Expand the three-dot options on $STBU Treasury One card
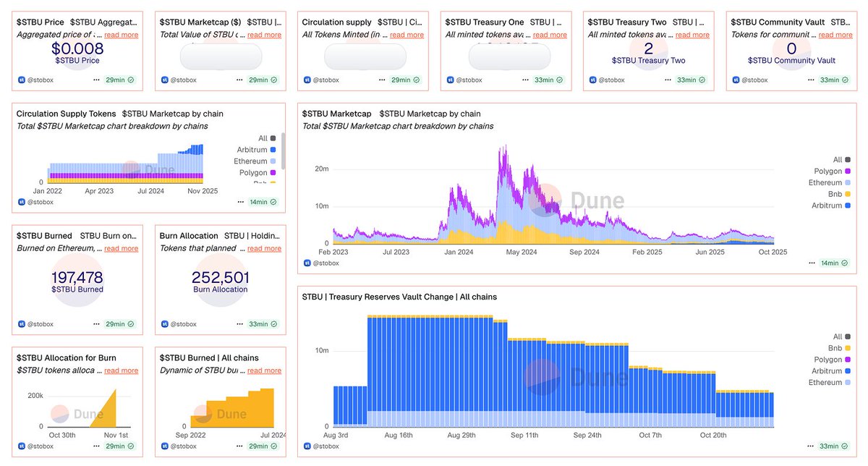The width and height of the screenshot is (868, 466). pos(525,80)
